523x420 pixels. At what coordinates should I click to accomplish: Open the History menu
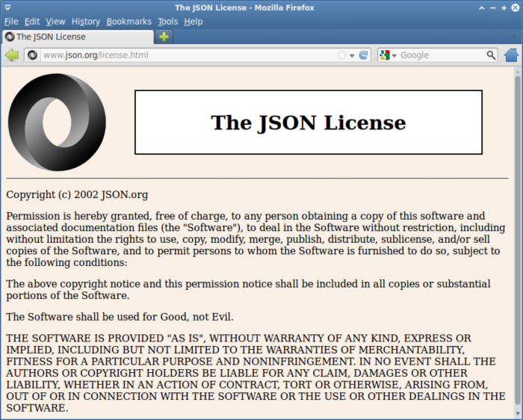tap(86, 22)
